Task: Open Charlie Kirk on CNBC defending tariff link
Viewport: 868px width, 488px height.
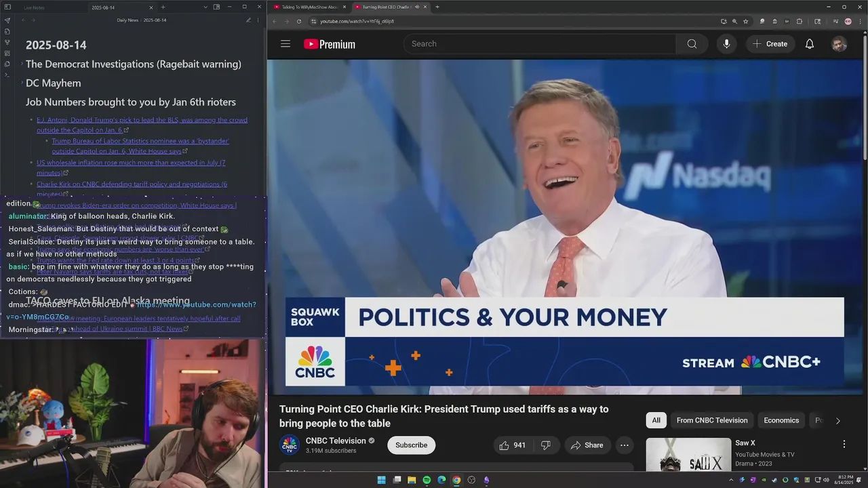Action: point(132,189)
